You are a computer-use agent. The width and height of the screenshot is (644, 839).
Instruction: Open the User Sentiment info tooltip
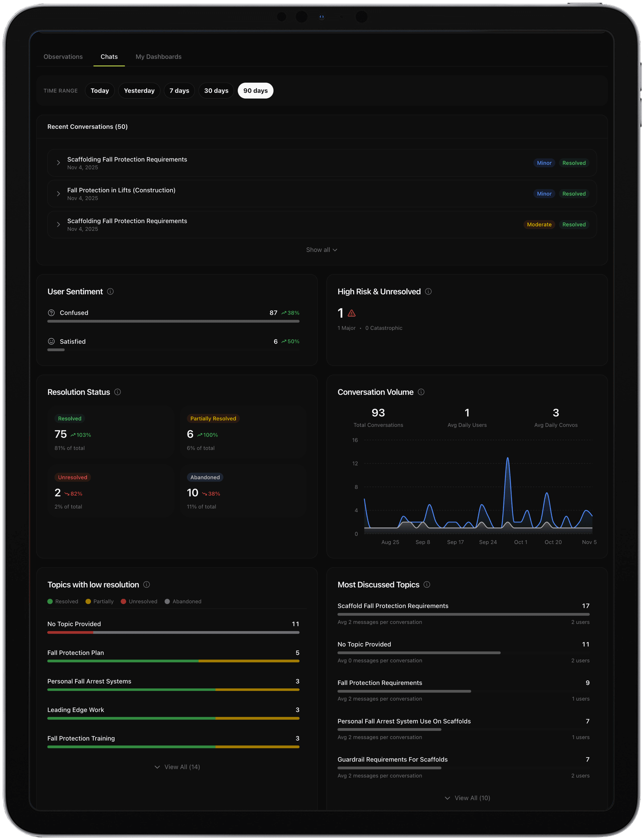[x=110, y=291]
